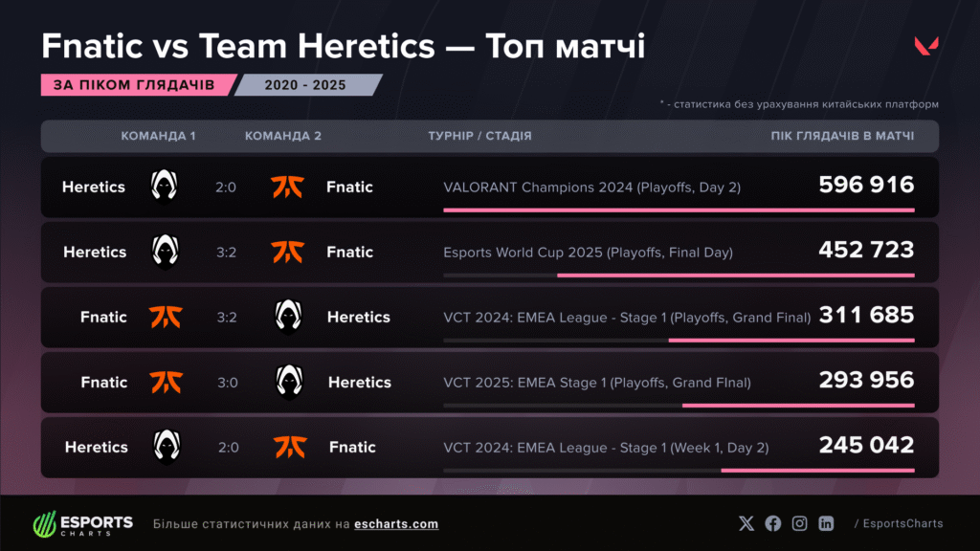Image resolution: width=980 pixels, height=551 pixels.
Task: Click the VALORANT logo icon
Action: pos(925,46)
